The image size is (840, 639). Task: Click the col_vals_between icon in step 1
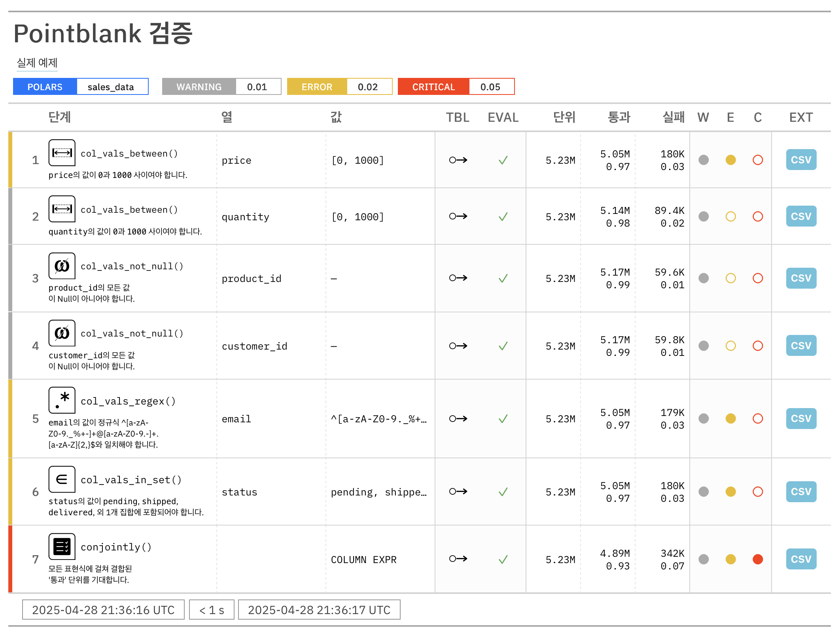62,153
